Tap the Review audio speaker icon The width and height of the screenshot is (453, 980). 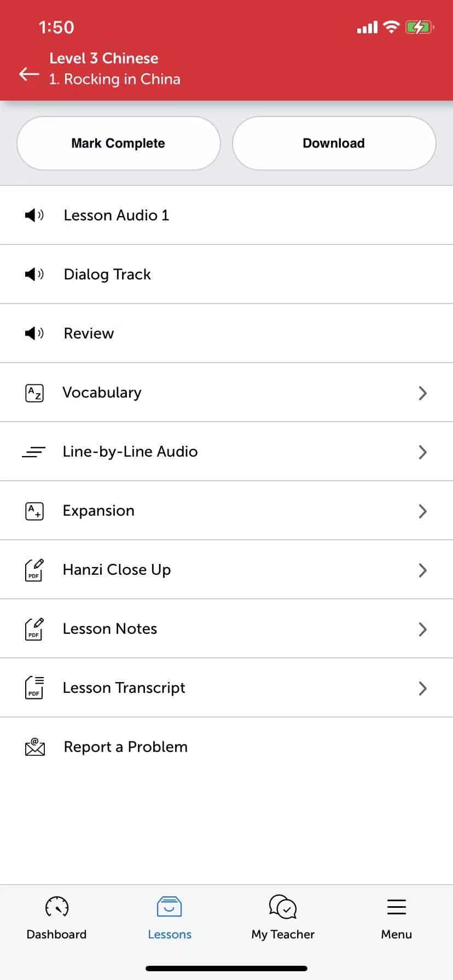pos(34,333)
